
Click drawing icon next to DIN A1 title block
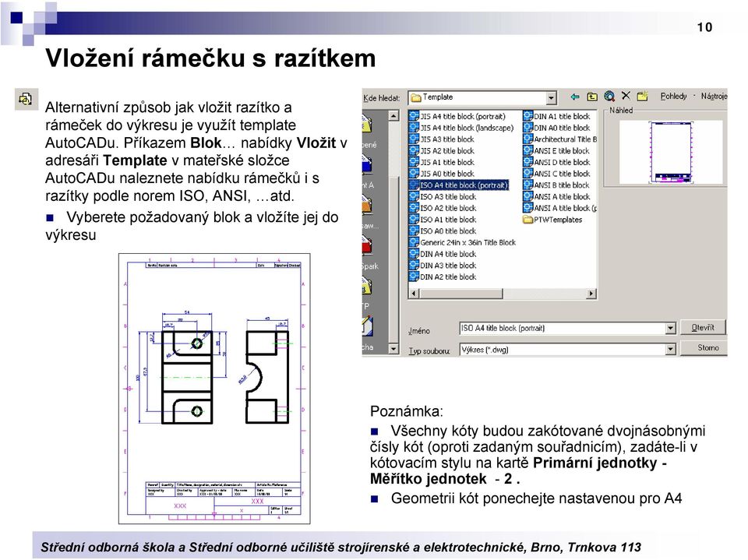[x=527, y=116]
